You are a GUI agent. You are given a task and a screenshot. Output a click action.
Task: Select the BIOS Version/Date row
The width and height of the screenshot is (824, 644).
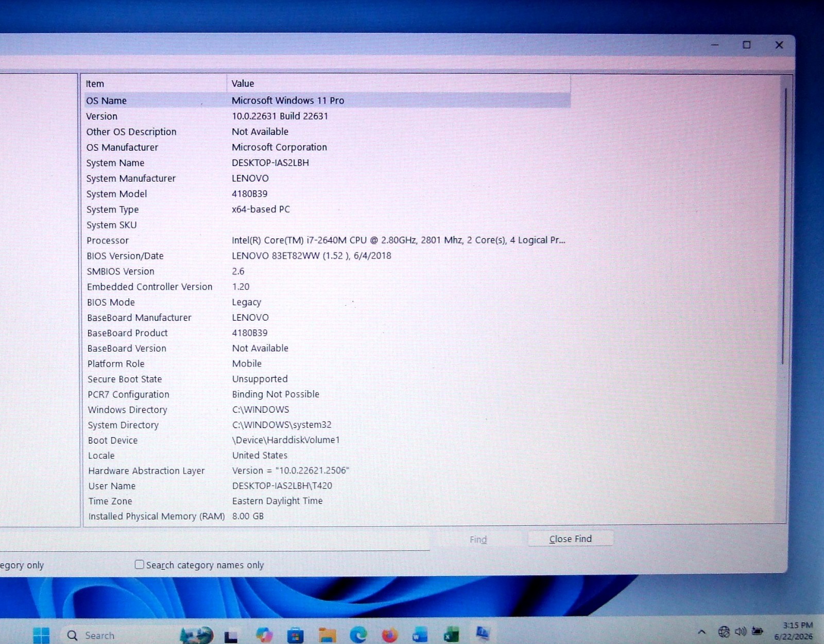(x=327, y=255)
